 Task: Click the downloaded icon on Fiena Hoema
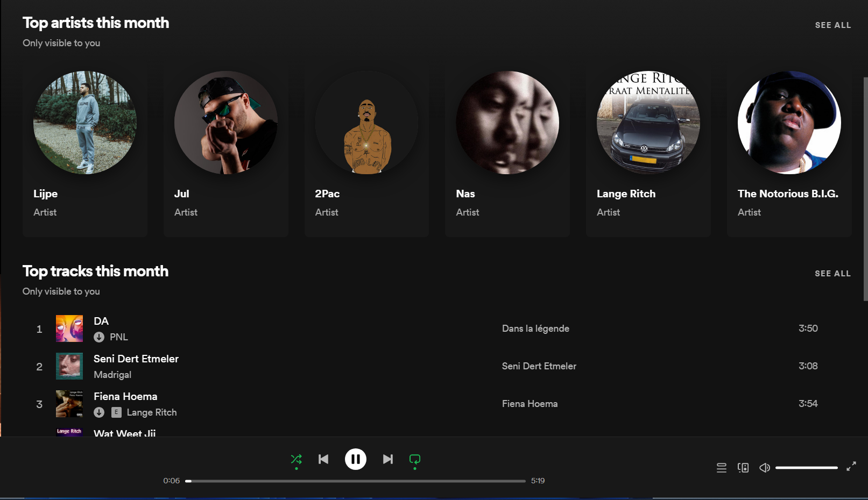point(99,412)
